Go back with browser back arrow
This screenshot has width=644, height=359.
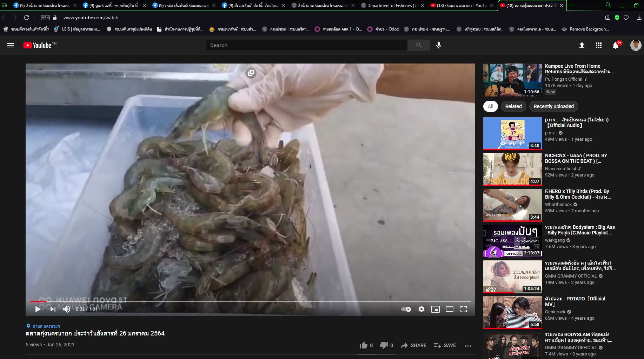tap(4, 17)
